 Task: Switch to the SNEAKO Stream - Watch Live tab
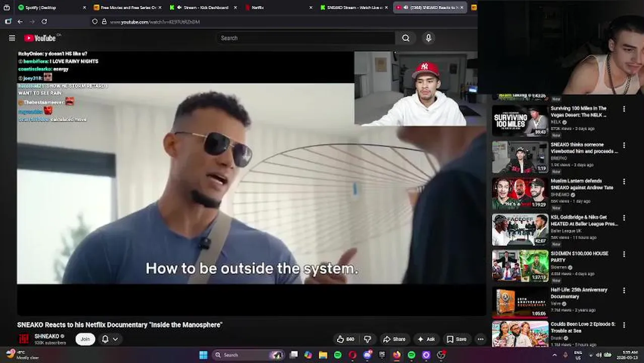[354, 8]
